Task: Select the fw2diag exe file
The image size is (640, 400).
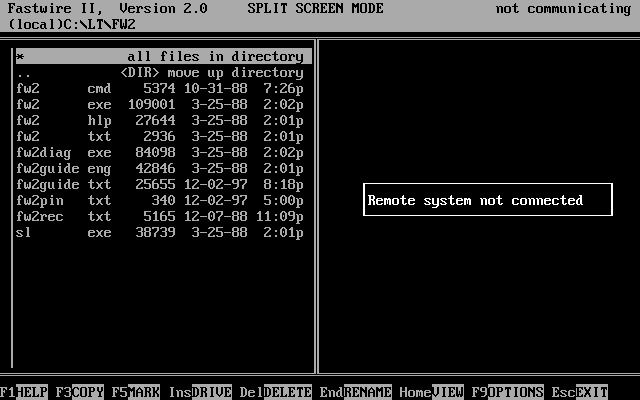Action: [x=160, y=153]
